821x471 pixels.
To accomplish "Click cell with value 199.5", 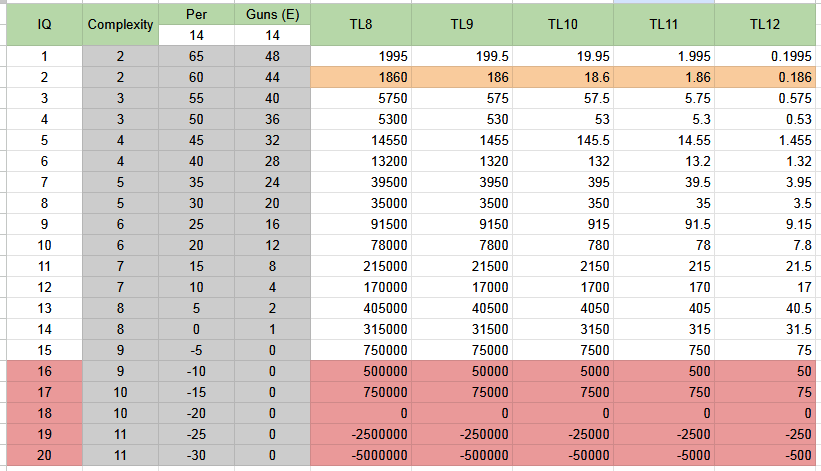I will click(x=462, y=57).
